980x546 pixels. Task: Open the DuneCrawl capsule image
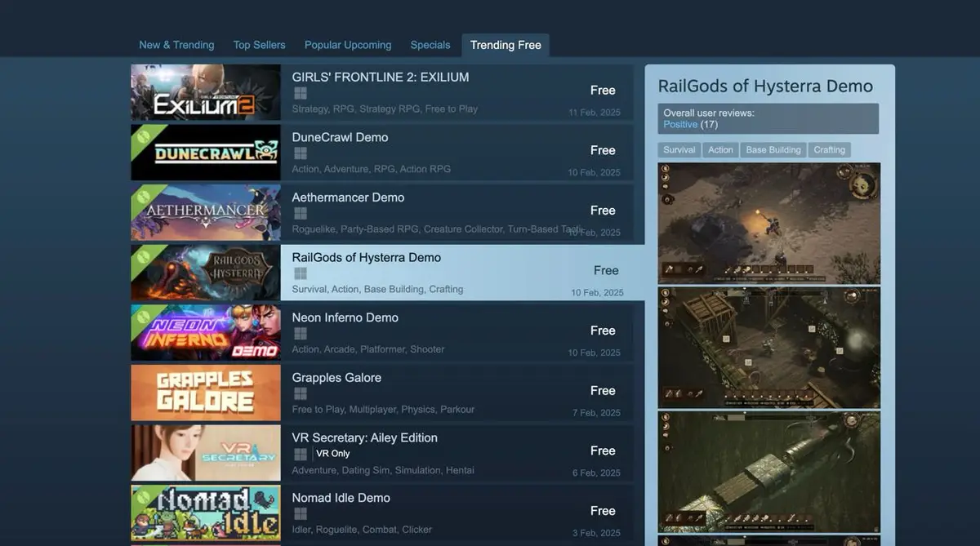click(206, 153)
